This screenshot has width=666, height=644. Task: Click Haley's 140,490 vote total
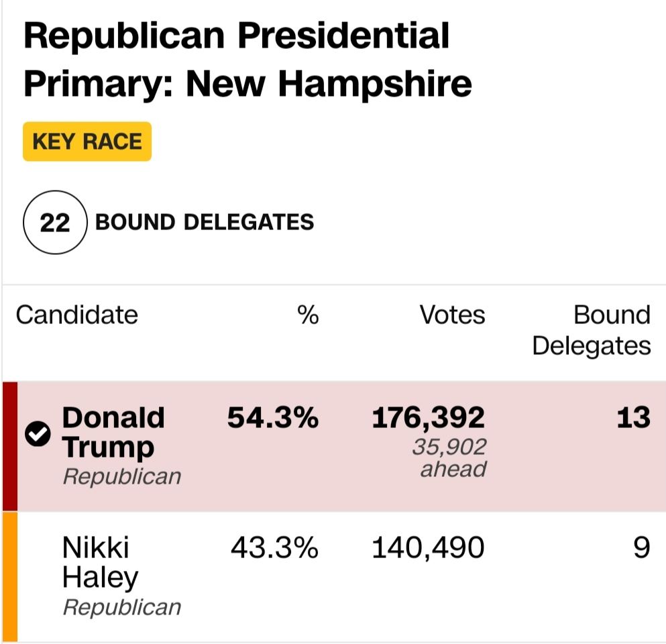tap(428, 548)
